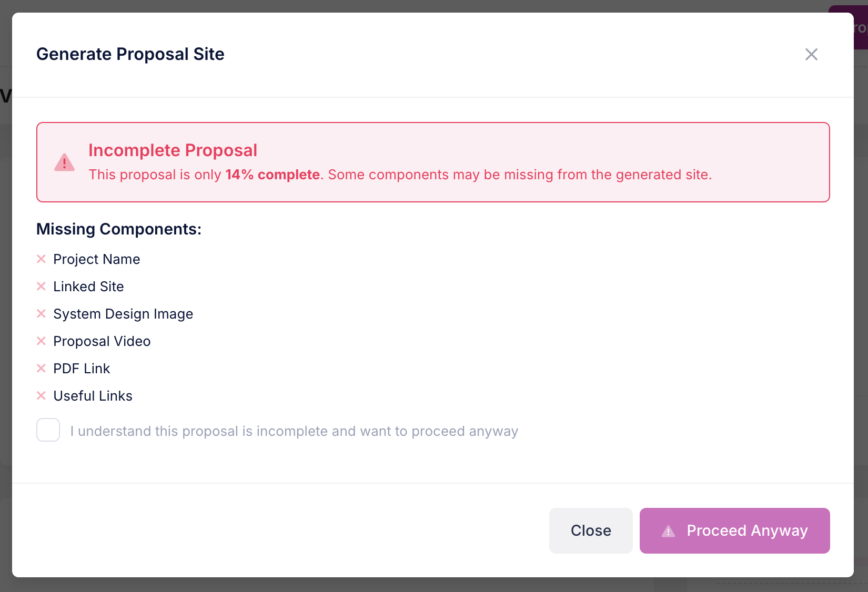The width and height of the screenshot is (868, 592).
Task: Click the 'Missing Components:' heading
Action: pos(118,229)
